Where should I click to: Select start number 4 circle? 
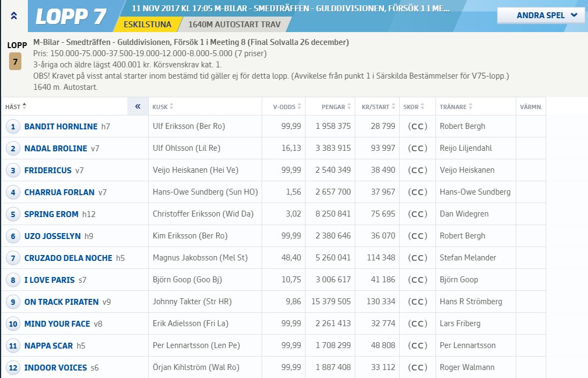13,192
